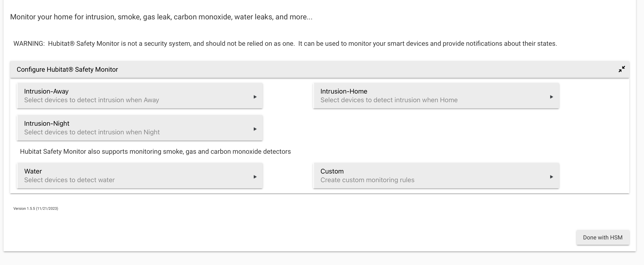Click the WARNING notice text
This screenshot has height=265, width=644.
click(285, 43)
